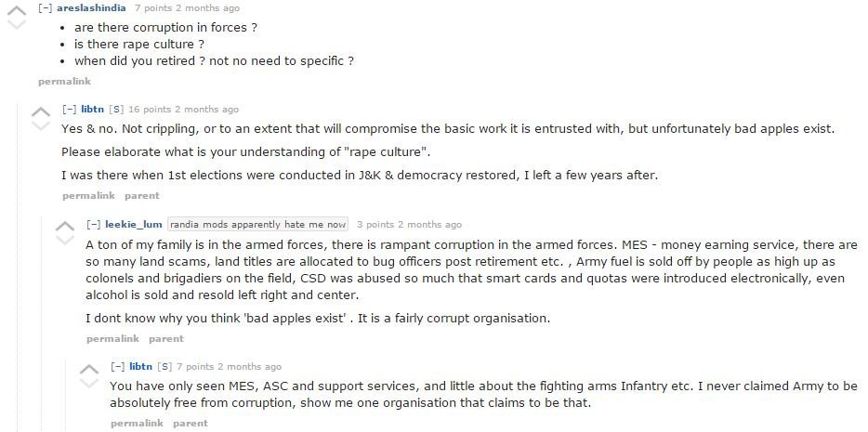This screenshot has width=868, height=432.
Task: Upvote leekie_lum's comment about corruption
Action: 65,227
